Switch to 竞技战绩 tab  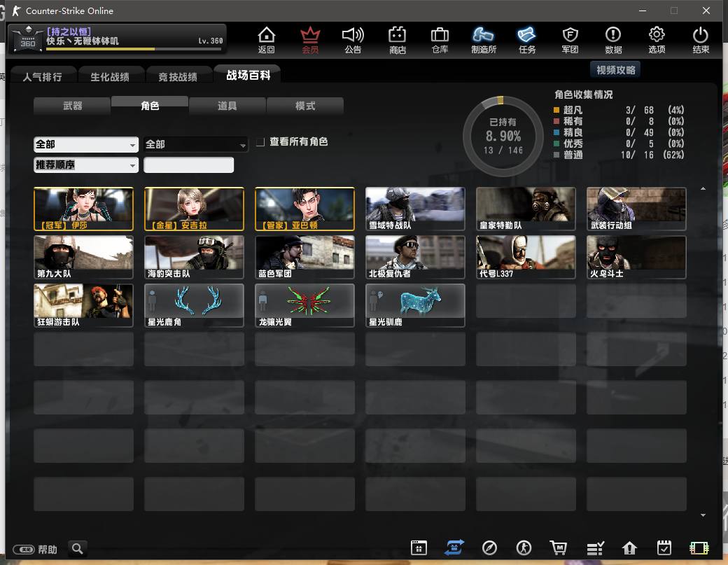click(178, 76)
